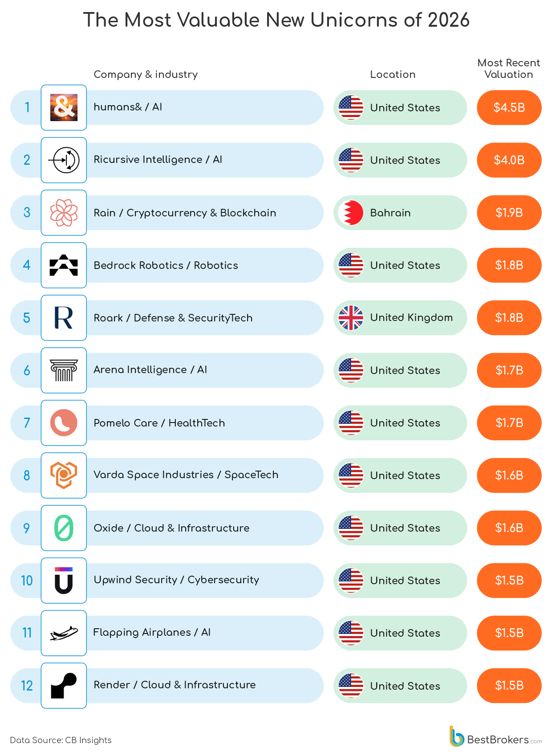Viewport: 552px width, 756px height.
Task: Click the black Render logo
Action: (64, 686)
